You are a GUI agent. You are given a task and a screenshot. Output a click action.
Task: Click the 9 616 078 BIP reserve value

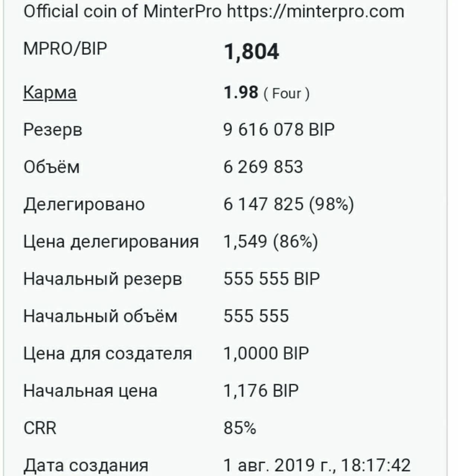tap(279, 130)
